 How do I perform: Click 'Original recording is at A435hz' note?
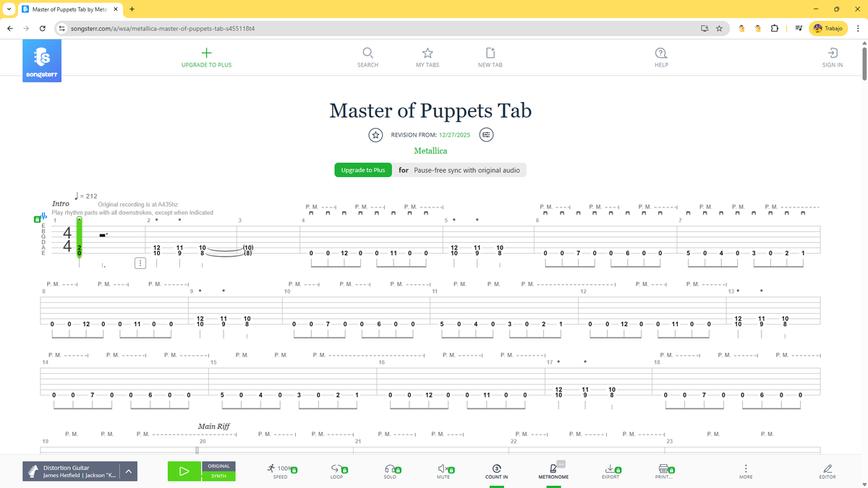pos(137,205)
